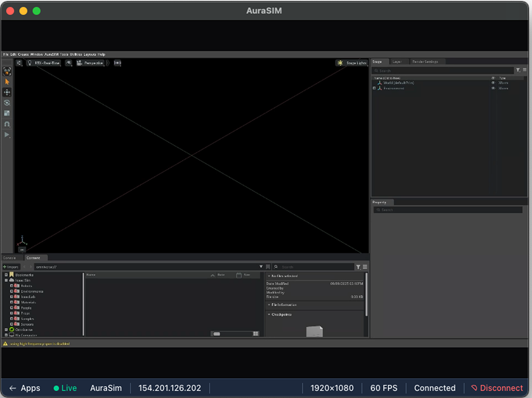Expand the chevron next to Perspective

108,63
